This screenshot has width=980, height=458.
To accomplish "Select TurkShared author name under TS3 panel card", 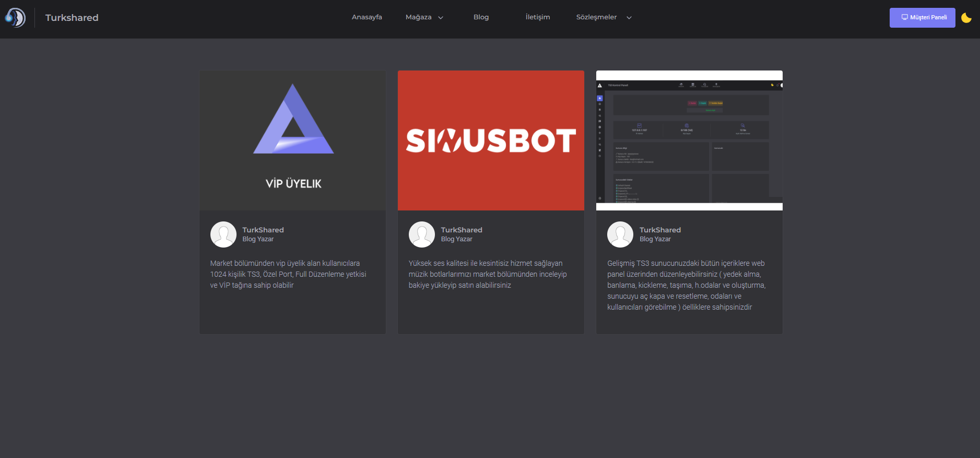I will coord(660,230).
